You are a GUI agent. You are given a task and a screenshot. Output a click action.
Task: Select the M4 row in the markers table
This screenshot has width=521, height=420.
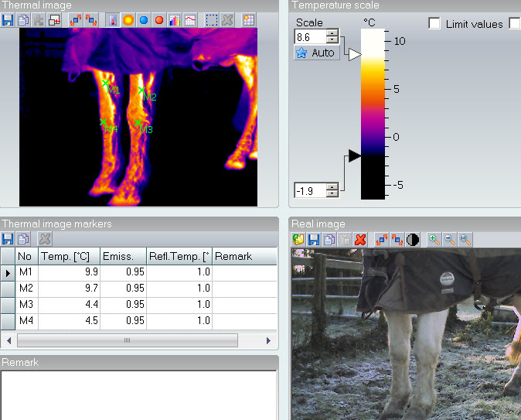click(x=139, y=321)
